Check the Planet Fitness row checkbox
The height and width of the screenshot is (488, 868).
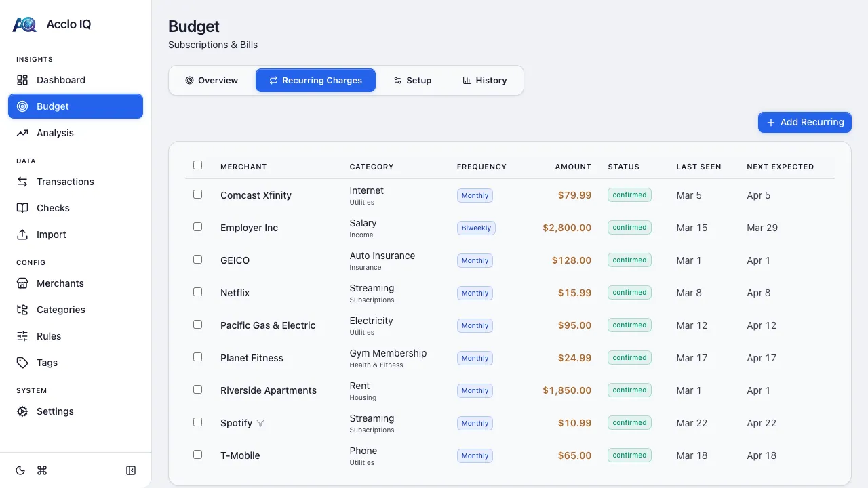click(x=197, y=357)
